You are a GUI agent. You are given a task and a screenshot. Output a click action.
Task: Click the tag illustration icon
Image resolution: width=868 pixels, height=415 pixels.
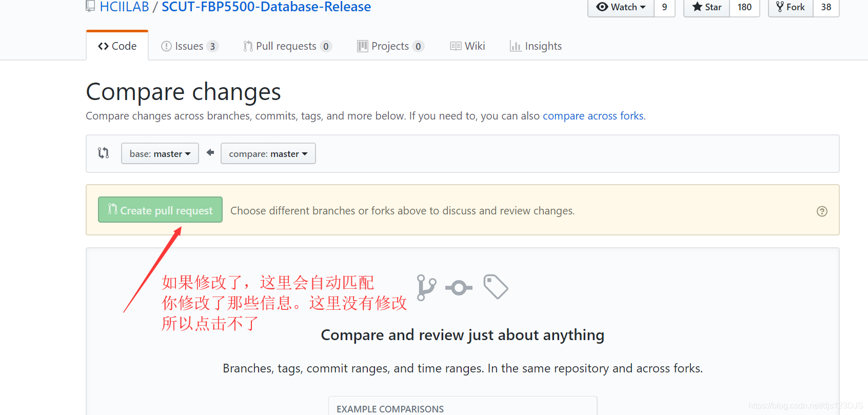click(x=496, y=287)
